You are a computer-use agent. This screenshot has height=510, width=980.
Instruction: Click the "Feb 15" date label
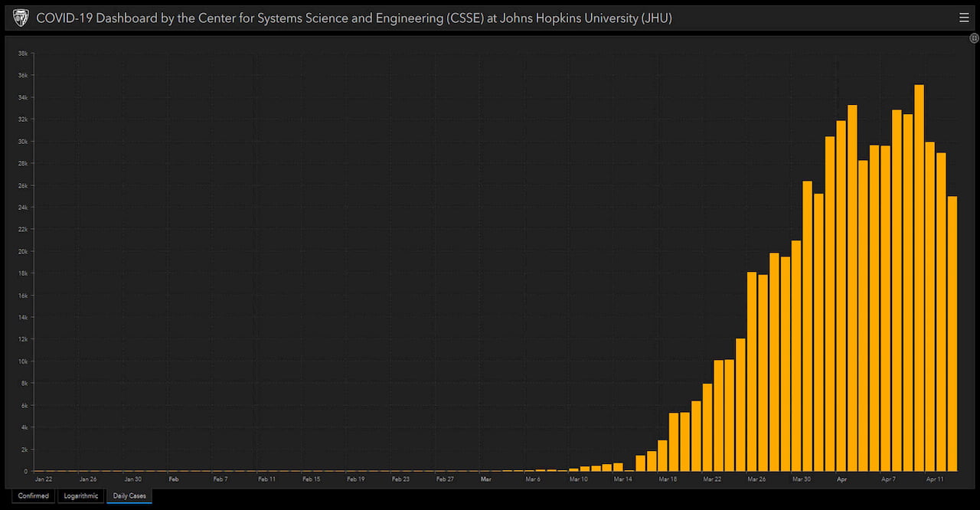tap(312, 479)
